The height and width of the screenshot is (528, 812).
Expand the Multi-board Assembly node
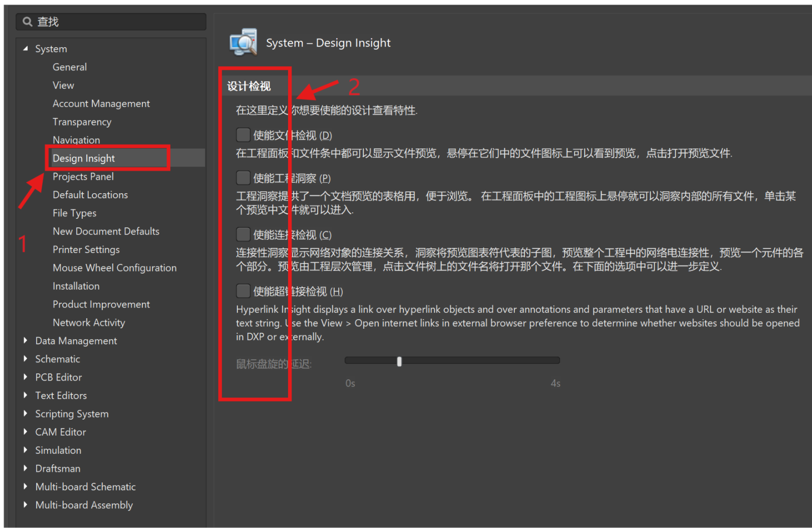click(26, 505)
